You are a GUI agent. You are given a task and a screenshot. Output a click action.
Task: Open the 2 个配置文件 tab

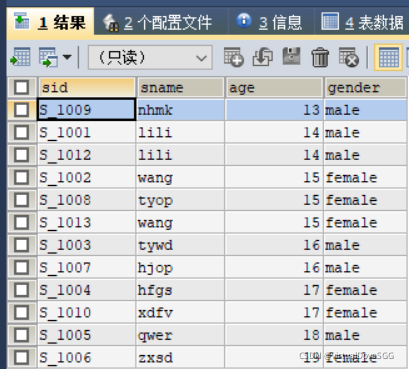tap(161, 22)
